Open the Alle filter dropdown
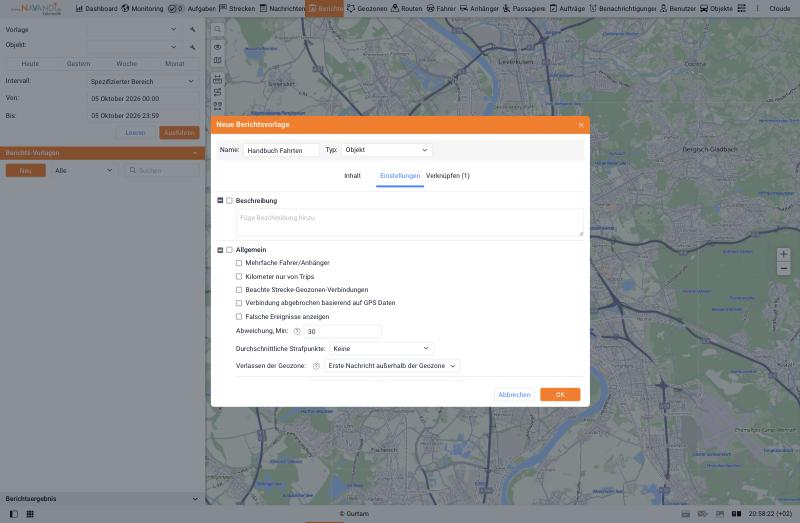This screenshot has width=800, height=523. click(x=84, y=170)
